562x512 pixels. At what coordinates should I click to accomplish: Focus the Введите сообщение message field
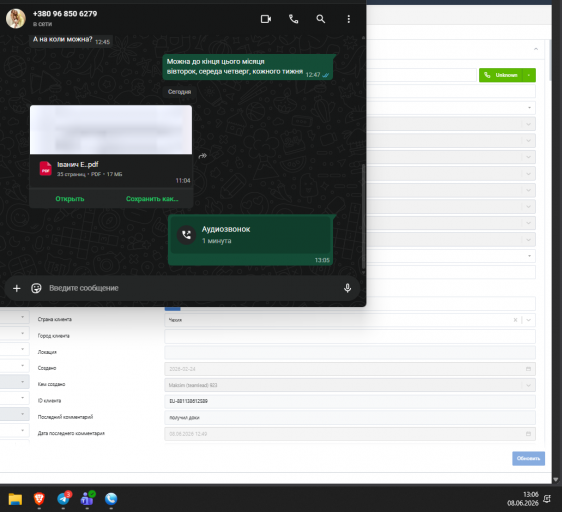(x=194, y=288)
